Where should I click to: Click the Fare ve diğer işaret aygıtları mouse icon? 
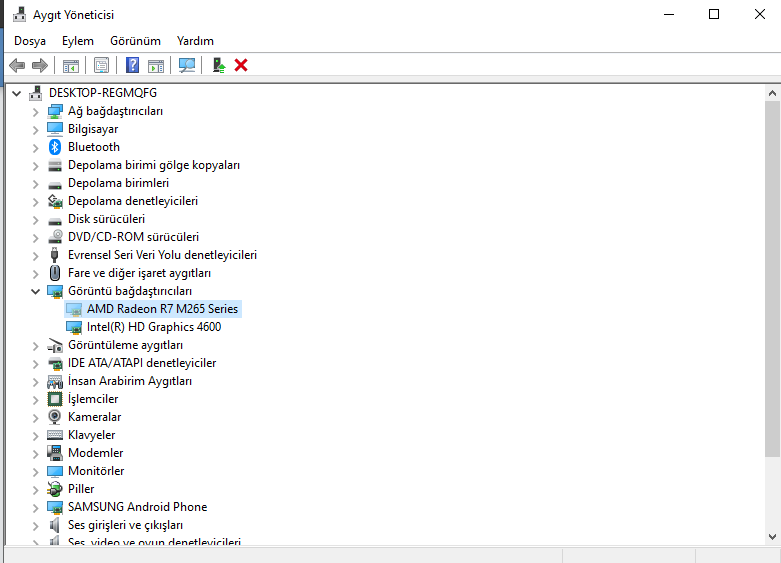click(x=55, y=273)
